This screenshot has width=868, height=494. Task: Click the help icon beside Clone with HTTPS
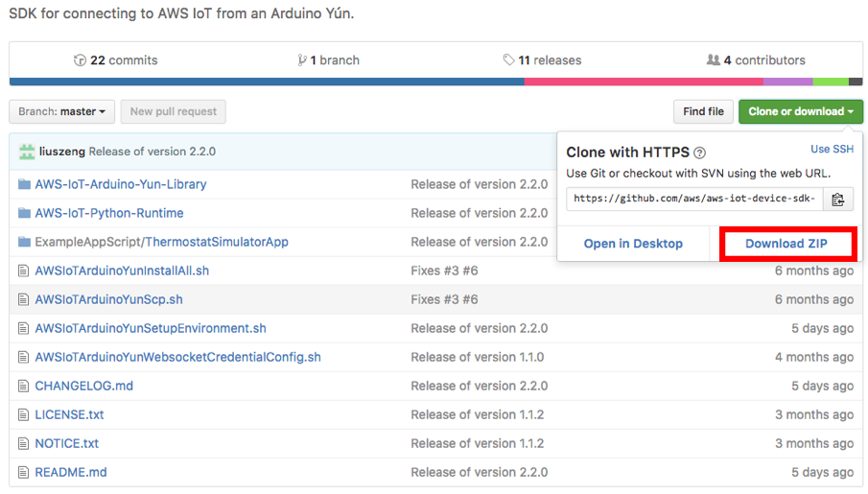pyautogui.click(x=700, y=153)
